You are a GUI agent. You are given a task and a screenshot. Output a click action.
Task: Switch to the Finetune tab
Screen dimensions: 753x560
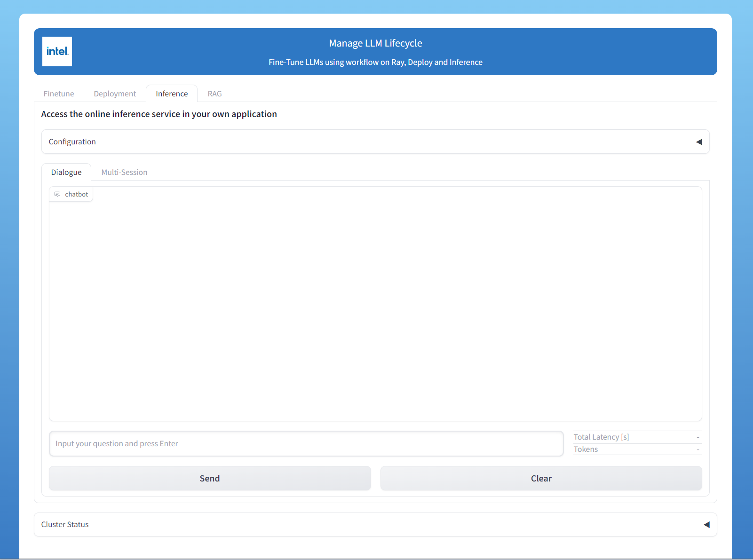tap(59, 94)
